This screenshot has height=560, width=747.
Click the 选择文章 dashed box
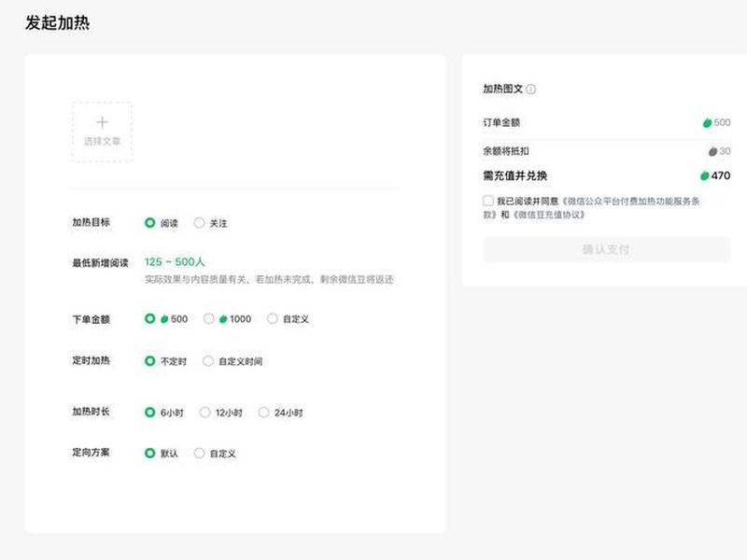(x=102, y=132)
